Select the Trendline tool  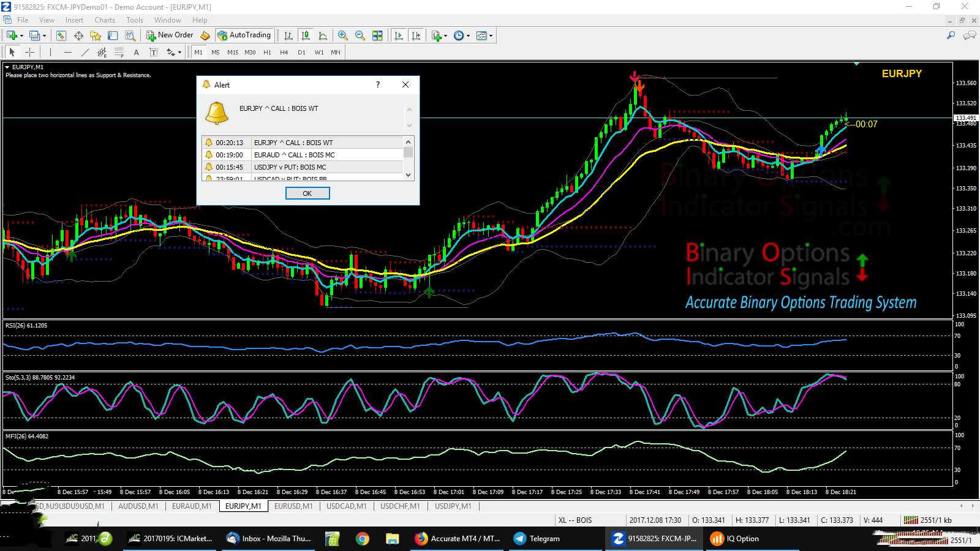(85, 52)
